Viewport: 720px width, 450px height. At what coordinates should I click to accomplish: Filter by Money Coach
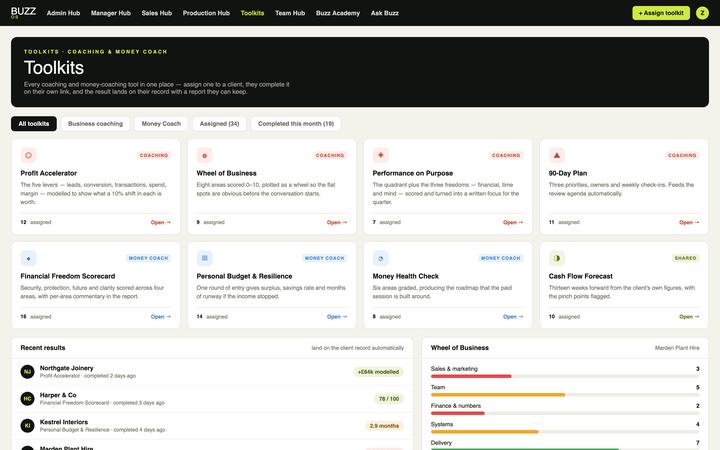(x=161, y=124)
